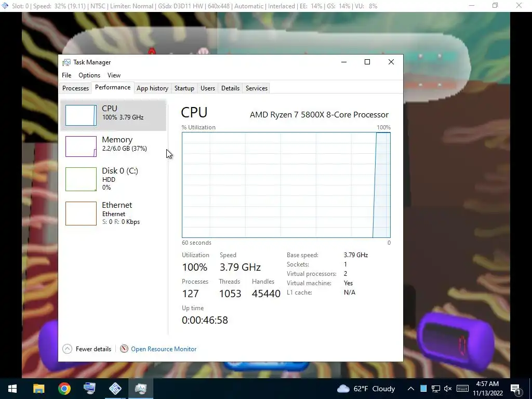Open the touch keyboard tray icon
The height and width of the screenshot is (399, 532).
coord(462,389)
